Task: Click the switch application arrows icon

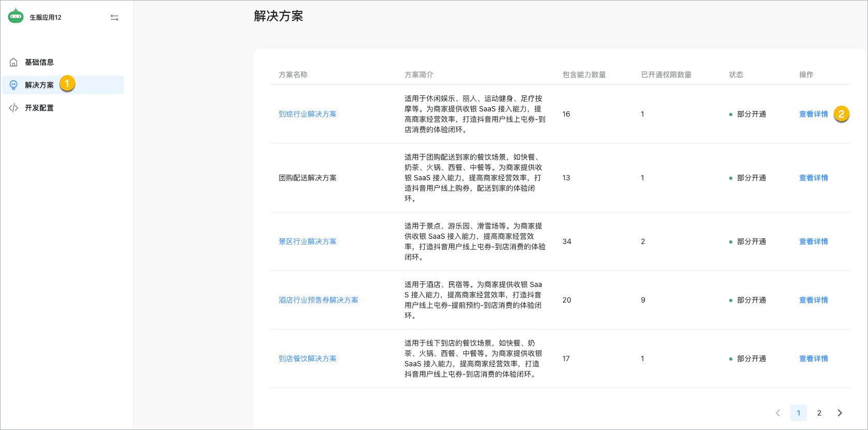Action: (x=114, y=18)
